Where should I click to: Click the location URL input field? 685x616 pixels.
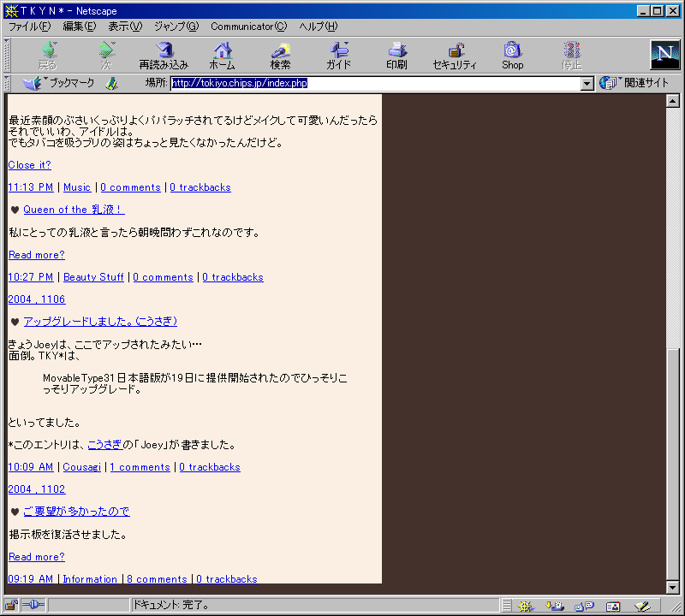375,83
